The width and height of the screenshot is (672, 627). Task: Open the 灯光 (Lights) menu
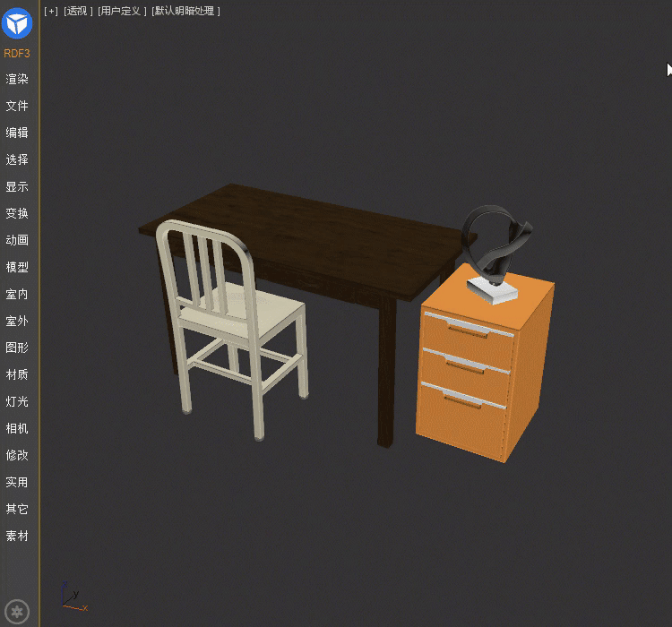[x=17, y=401]
